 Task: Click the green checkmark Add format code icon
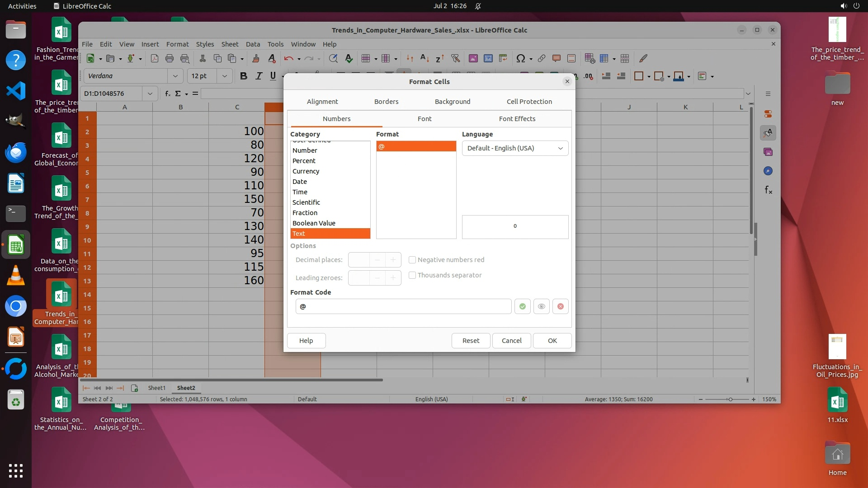(522, 306)
